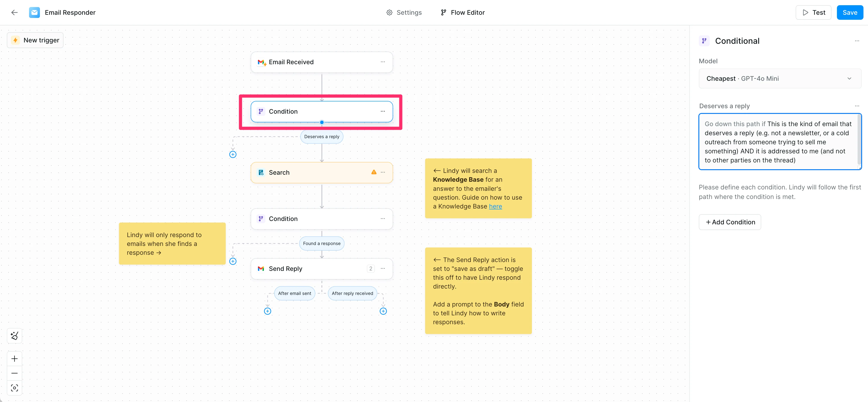
Task: Expand the Model dropdown (Cheapest GPT-4o Mini)
Action: click(x=780, y=78)
